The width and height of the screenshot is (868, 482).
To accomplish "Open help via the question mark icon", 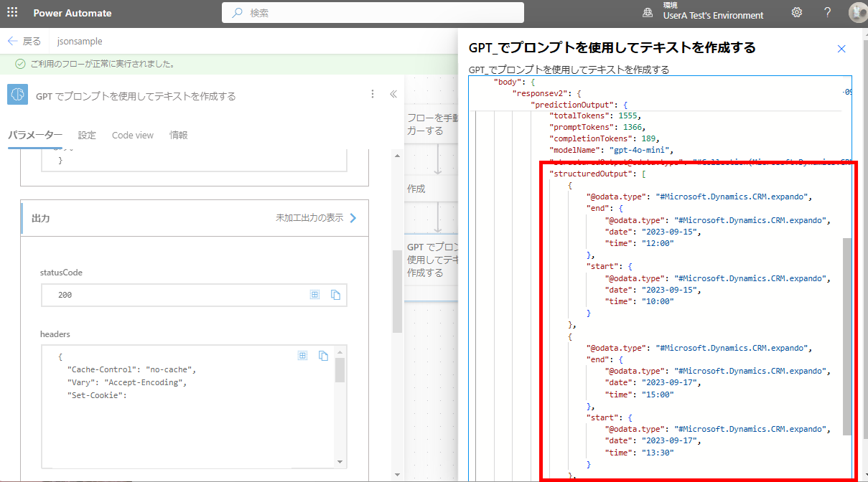I will coord(827,12).
